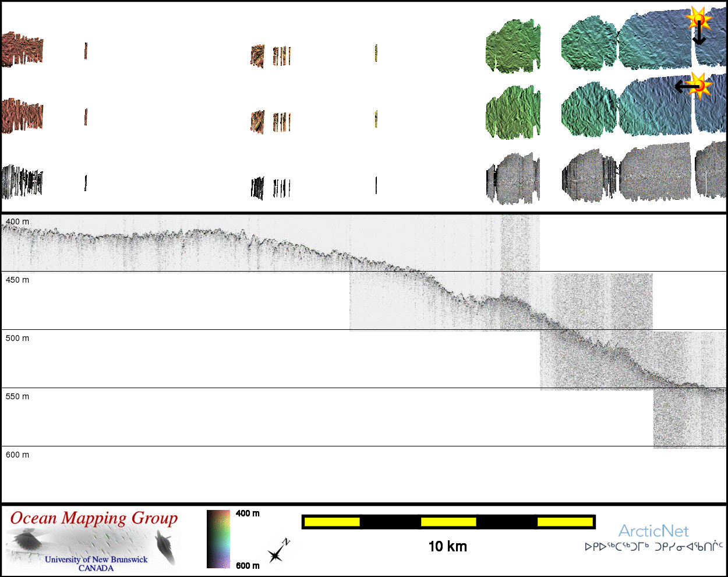Click the ArcticNet logo
Screen dimensions: 728x577
click(x=653, y=531)
